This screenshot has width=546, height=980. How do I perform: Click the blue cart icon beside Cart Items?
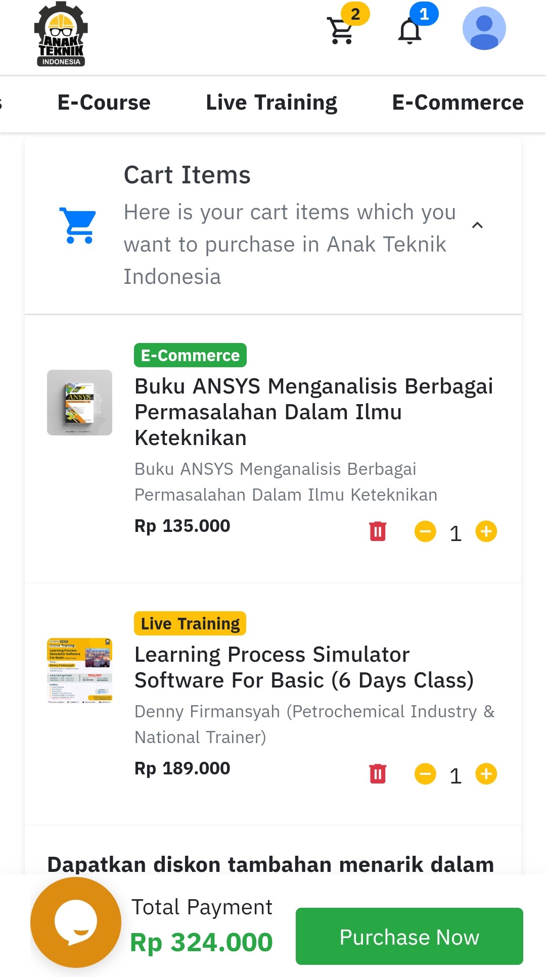tap(77, 225)
